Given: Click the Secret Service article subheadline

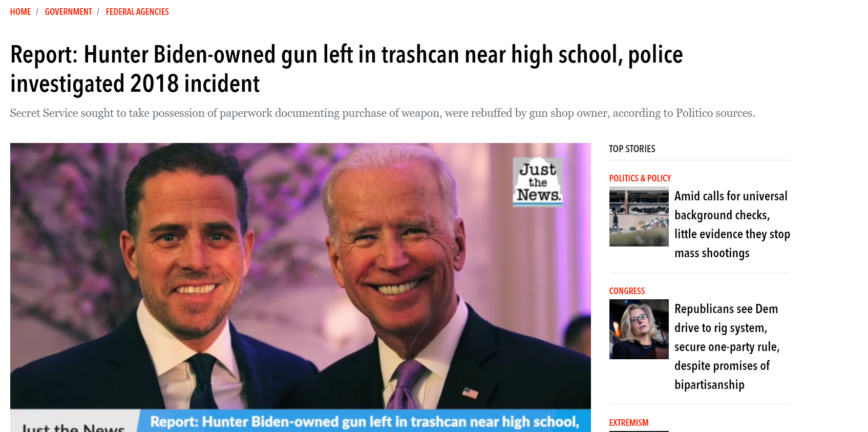Looking at the screenshot, I should (383, 113).
